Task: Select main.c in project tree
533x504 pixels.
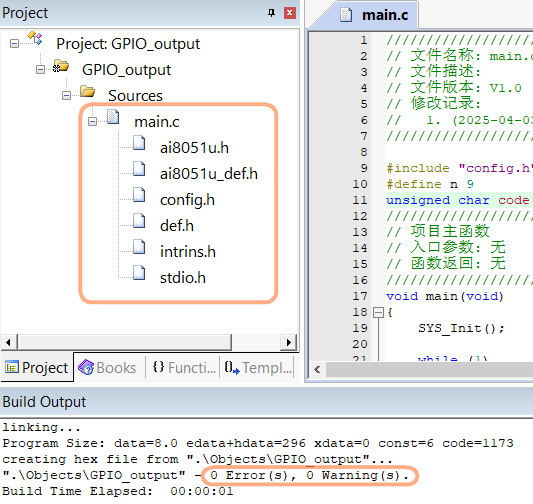Action: (157, 122)
